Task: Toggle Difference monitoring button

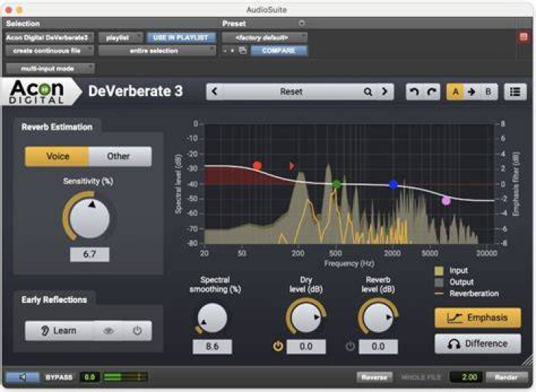Action: (x=477, y=344)
